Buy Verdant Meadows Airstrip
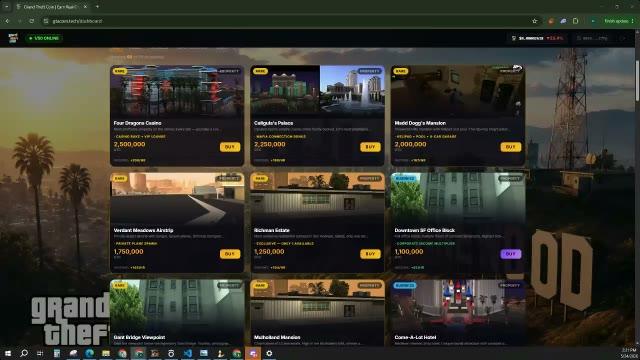 tap(230, 254)
